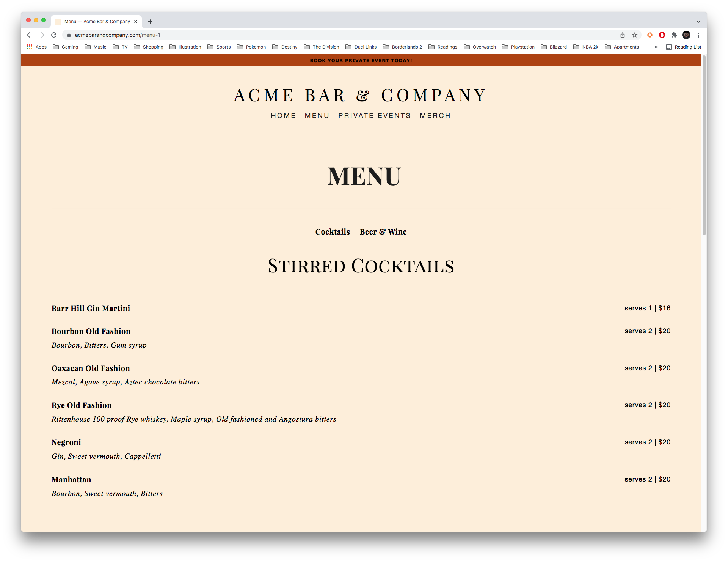Click Book Your Private Event banner
Image resolution: width=728 pixels, height=562 pixels.
coord(361,60)
